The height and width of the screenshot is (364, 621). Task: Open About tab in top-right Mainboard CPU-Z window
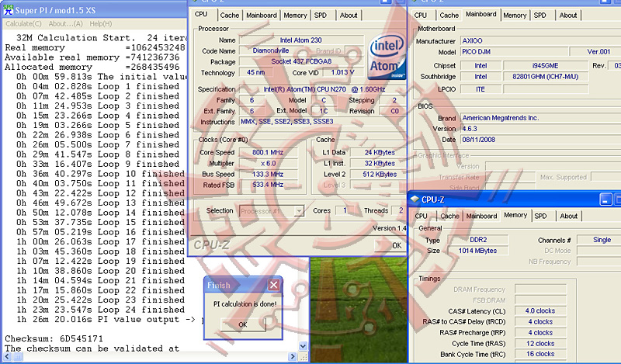(568, 16)
